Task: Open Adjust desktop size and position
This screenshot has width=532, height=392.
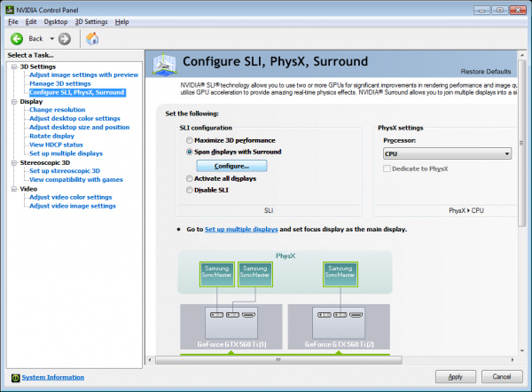Action: point(80,128)
